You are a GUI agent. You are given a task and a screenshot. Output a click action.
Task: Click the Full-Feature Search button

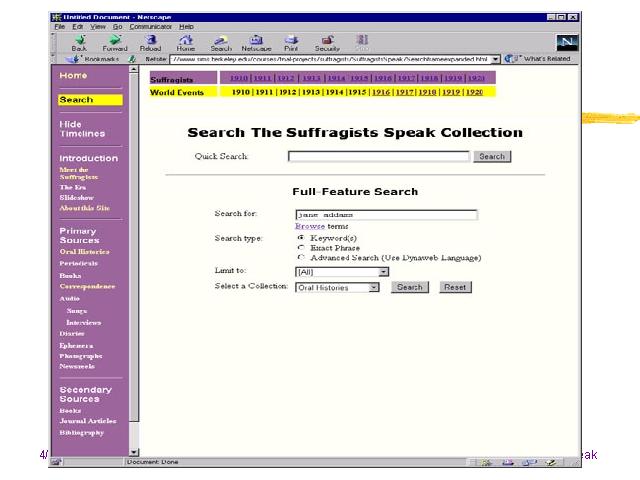[410, 287]
